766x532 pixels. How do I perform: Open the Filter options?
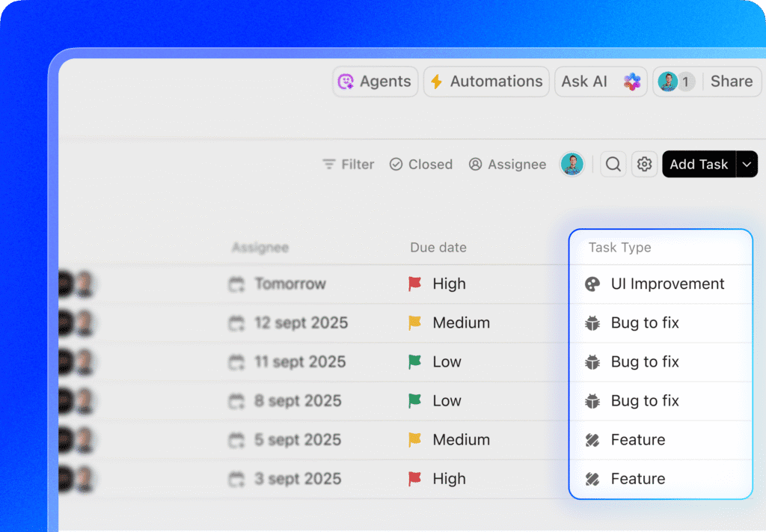[x=349, y=165]
